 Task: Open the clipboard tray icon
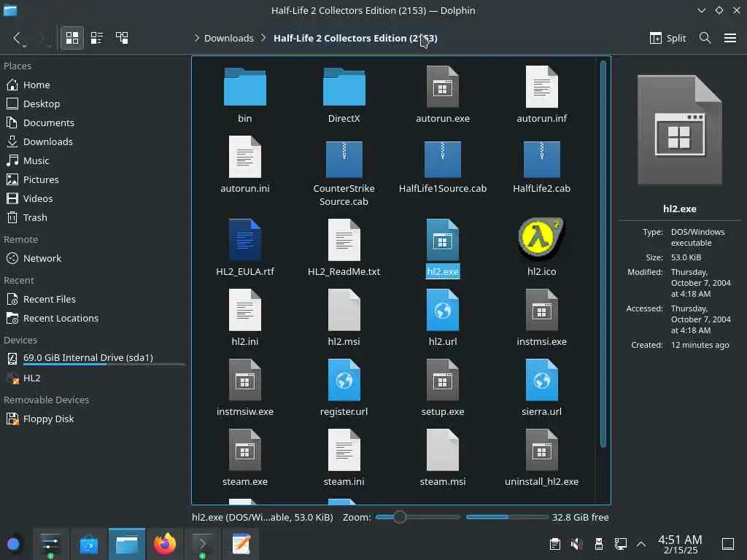(554, 544)
